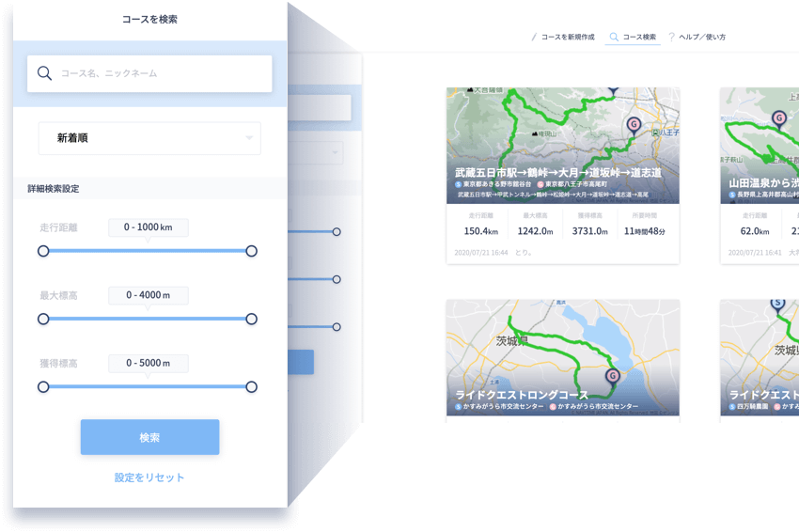This screenshot has height=532, width=799.
Task: Click the コース名、ニックネーム search field
Action: [x=160, y=73]
